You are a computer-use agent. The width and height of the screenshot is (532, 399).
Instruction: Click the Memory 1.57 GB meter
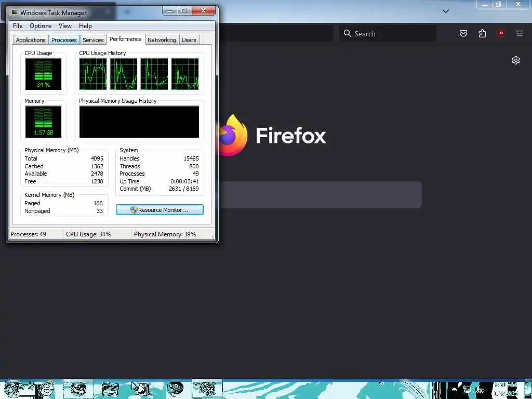[x=43, y=122]
